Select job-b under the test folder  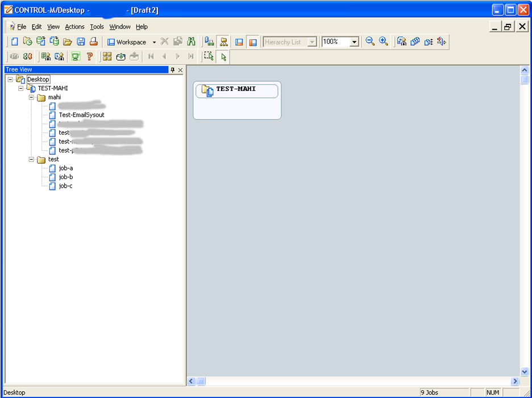pyautogui.click(x=64, y=177)
